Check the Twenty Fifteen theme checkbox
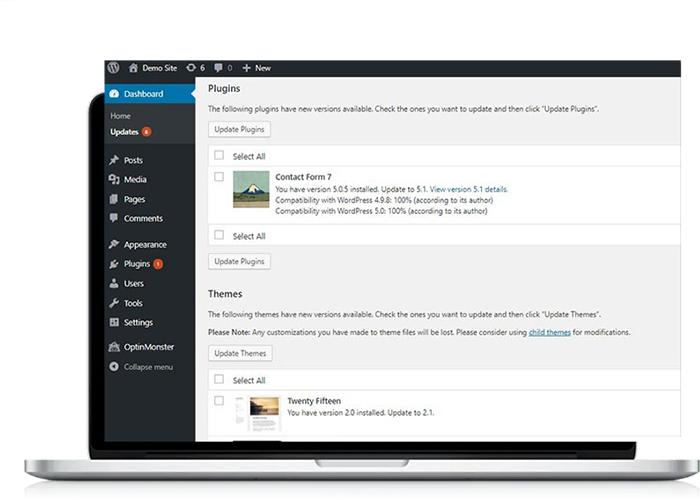Image resolution: width=700 pixels, height=500 pixels. [x=219, y=400]
